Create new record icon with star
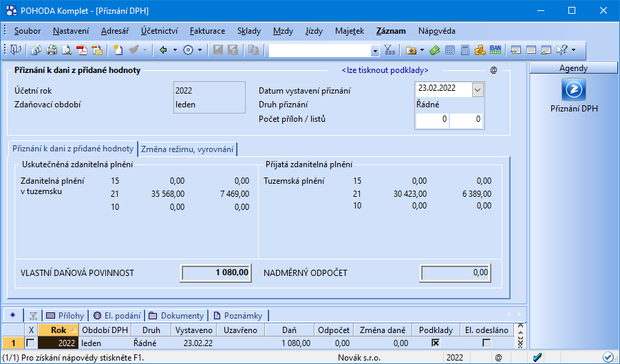 point(118,50)
